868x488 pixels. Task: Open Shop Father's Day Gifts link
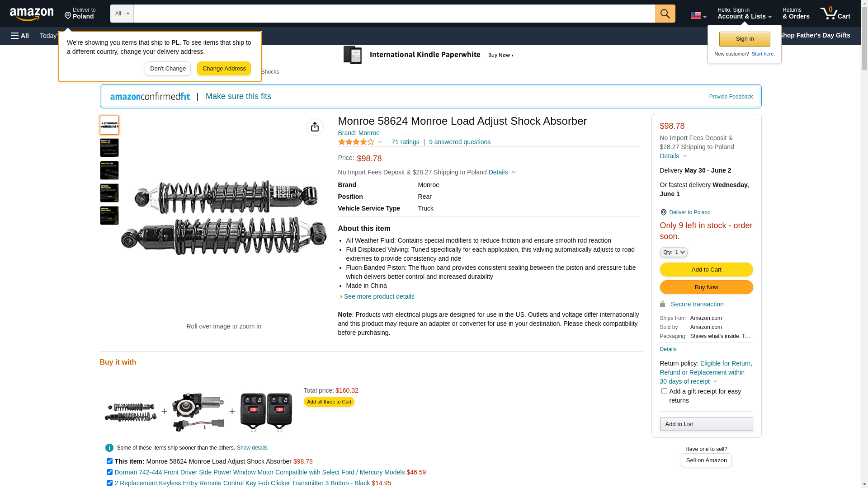click(x=814, y=35)
